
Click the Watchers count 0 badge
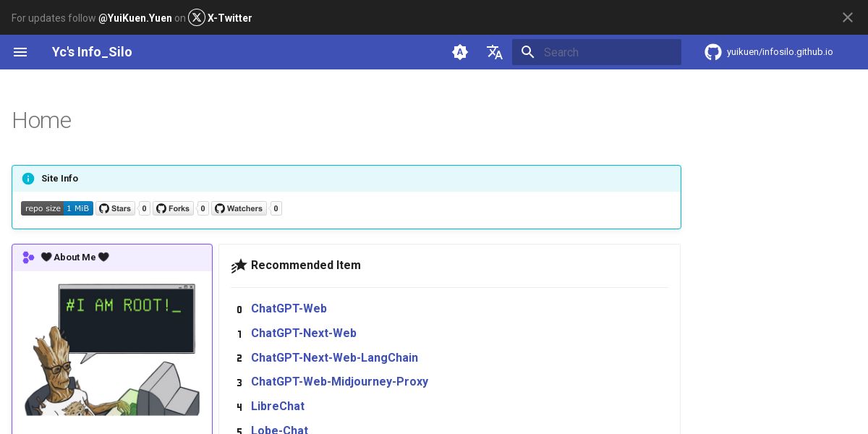(276, 208)
